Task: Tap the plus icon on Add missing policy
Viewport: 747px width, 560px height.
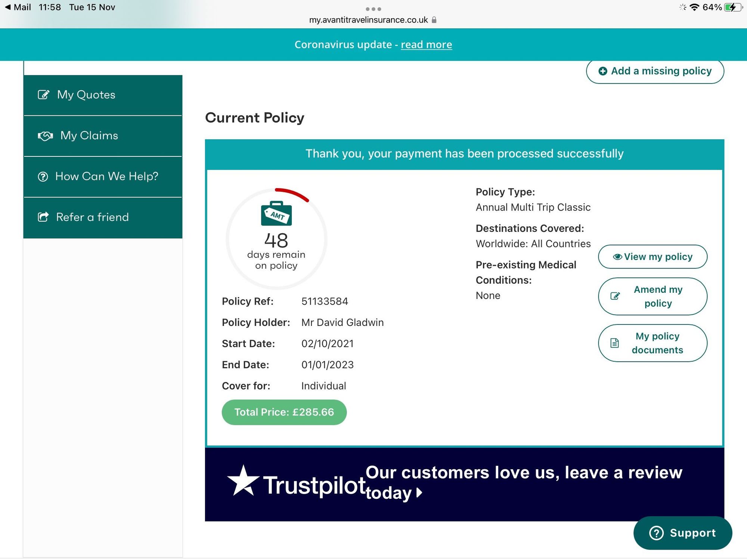Action: 602,71
